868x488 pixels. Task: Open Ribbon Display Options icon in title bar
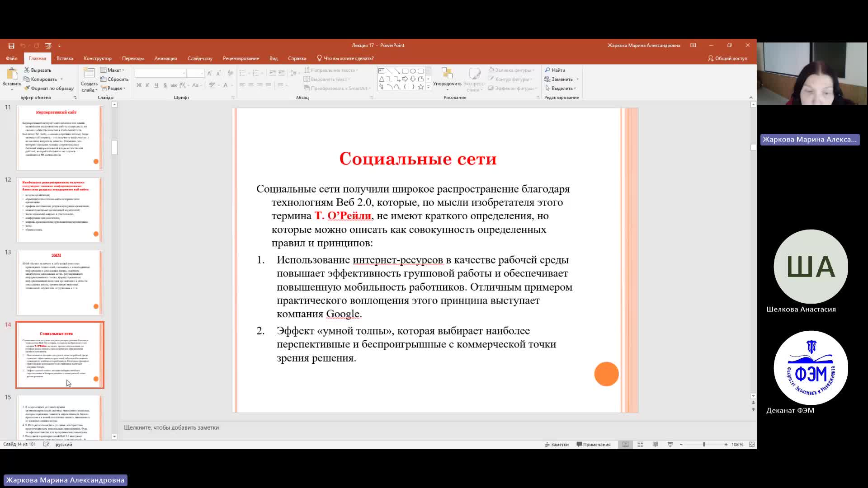[x=693, y=45]
